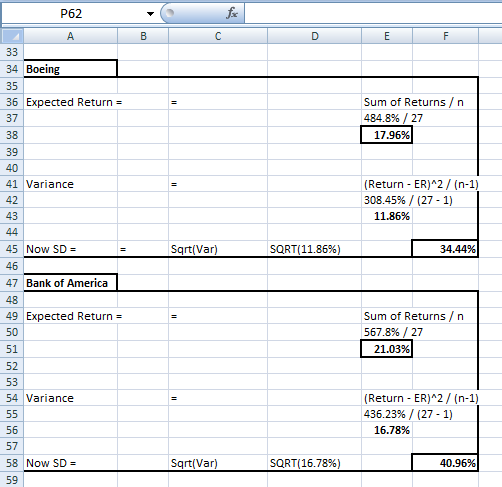Click 'Sum of Returns / n' in row 36

[414, 102]
